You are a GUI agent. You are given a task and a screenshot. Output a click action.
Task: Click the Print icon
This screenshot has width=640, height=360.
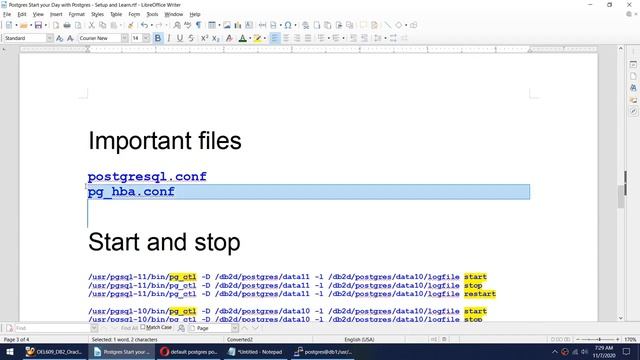tap(67, 25)
